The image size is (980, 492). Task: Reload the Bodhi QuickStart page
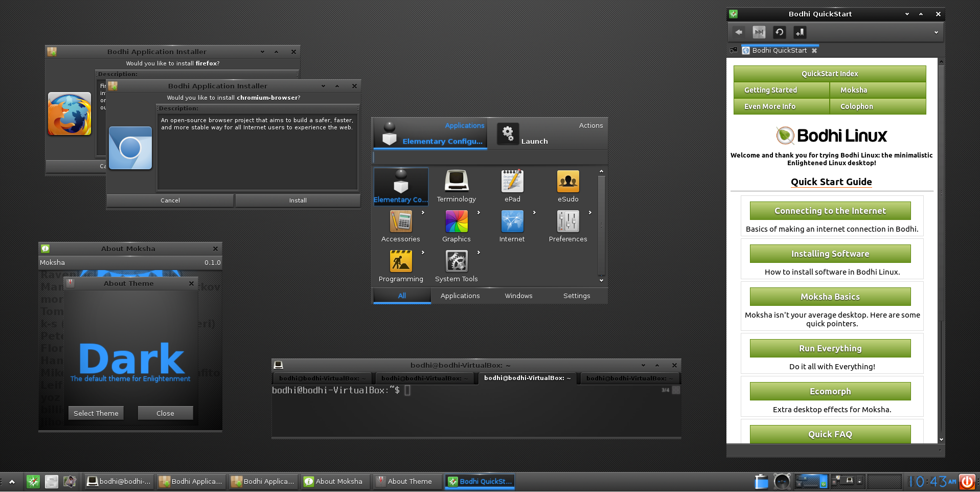(x=779, y=32)
